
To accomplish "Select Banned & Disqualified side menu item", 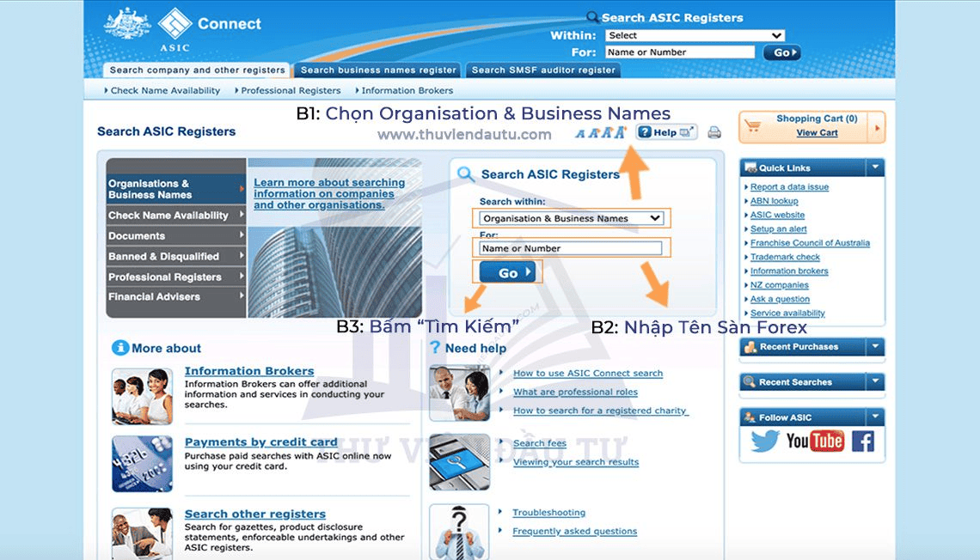I will pyautogui.click(x=176, y=257).
